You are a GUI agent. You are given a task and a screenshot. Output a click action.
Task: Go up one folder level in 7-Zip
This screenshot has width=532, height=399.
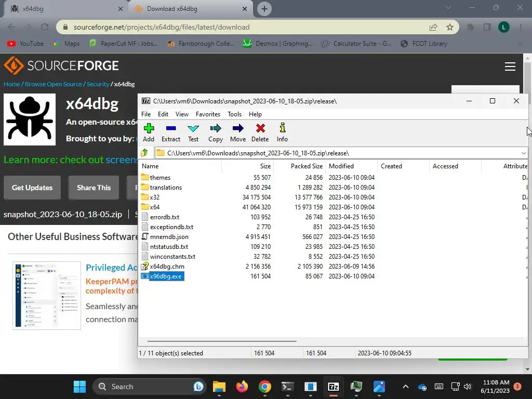[144, 153]
